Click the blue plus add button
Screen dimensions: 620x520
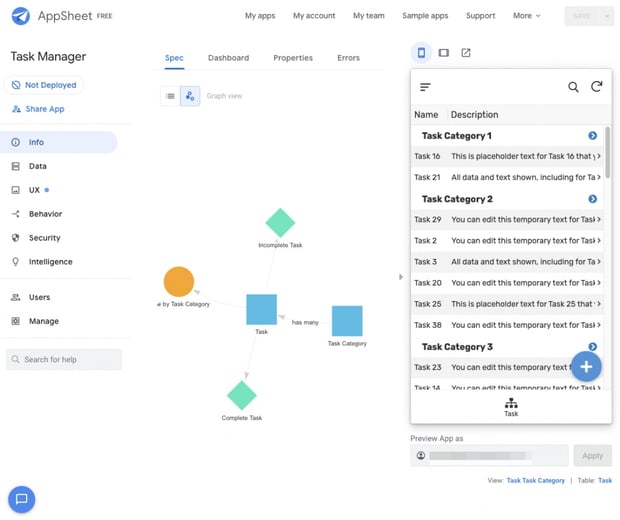(x=586, y=367)
